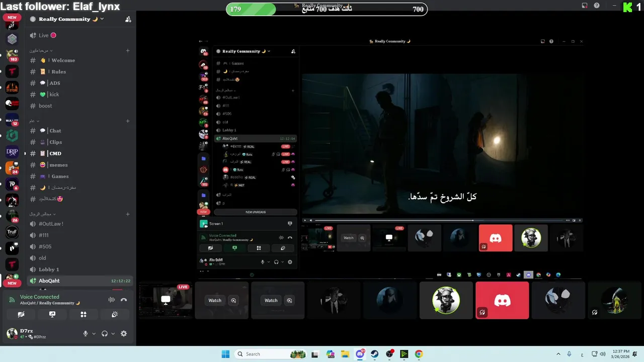Collapse the مرحبا مليون category

click(x=41, y=51)
